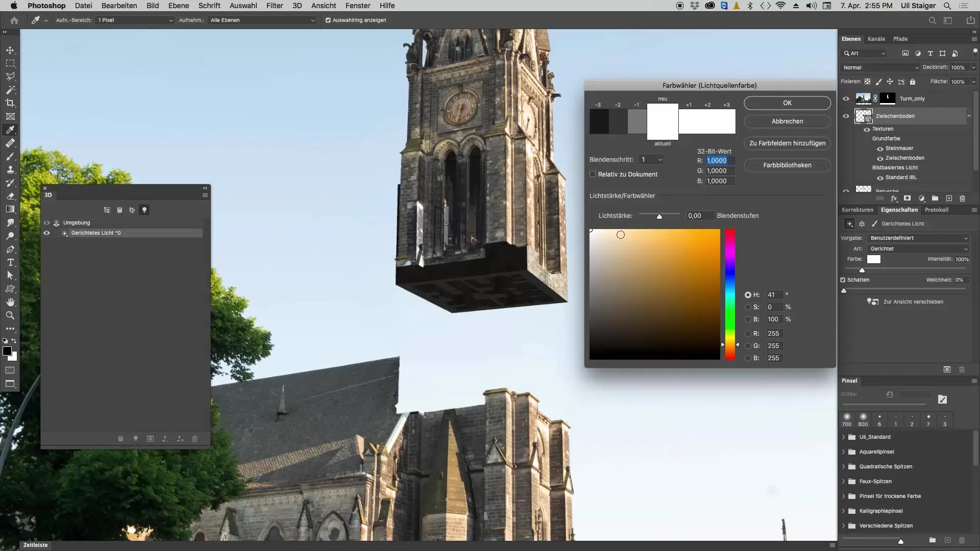Switch to Pfade tab
This screenshot has width=980, height=551.
(900, 39)
